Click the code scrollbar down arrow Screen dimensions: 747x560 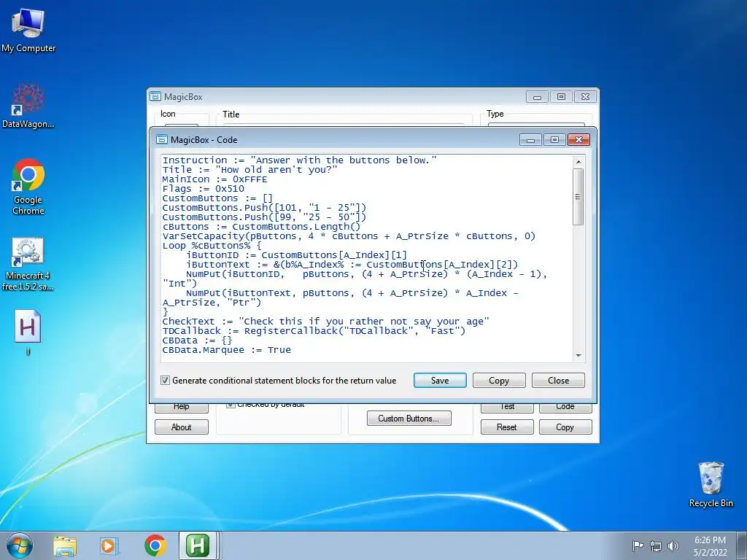[578, 355]
